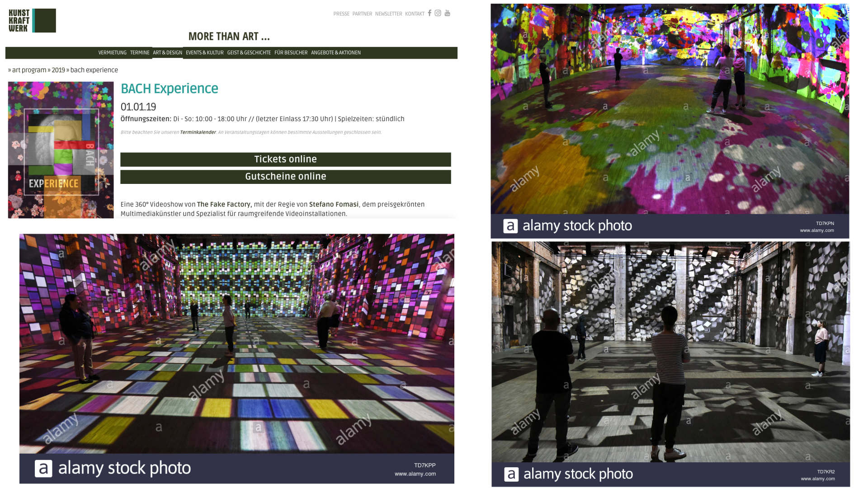Open the Newsletter link in header
Image resolution: width=868 pixels, height=488 pixels.
[388, 14]
